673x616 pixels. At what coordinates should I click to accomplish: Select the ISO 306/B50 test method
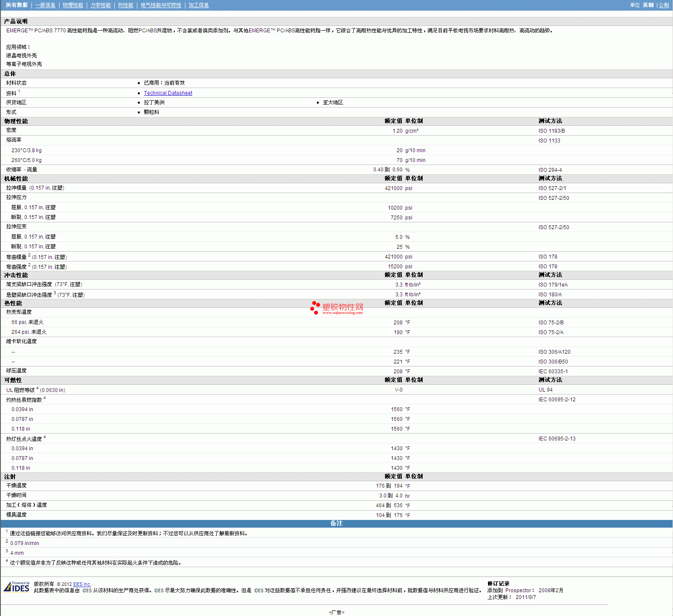pyautogui.click(x=553, y=362)
